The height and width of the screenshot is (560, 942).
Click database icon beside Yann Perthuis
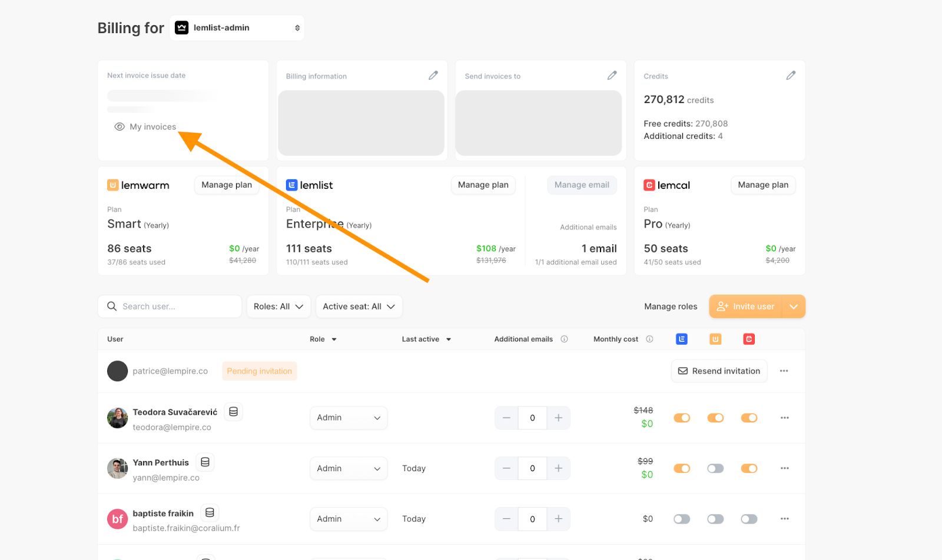(205, 462)
